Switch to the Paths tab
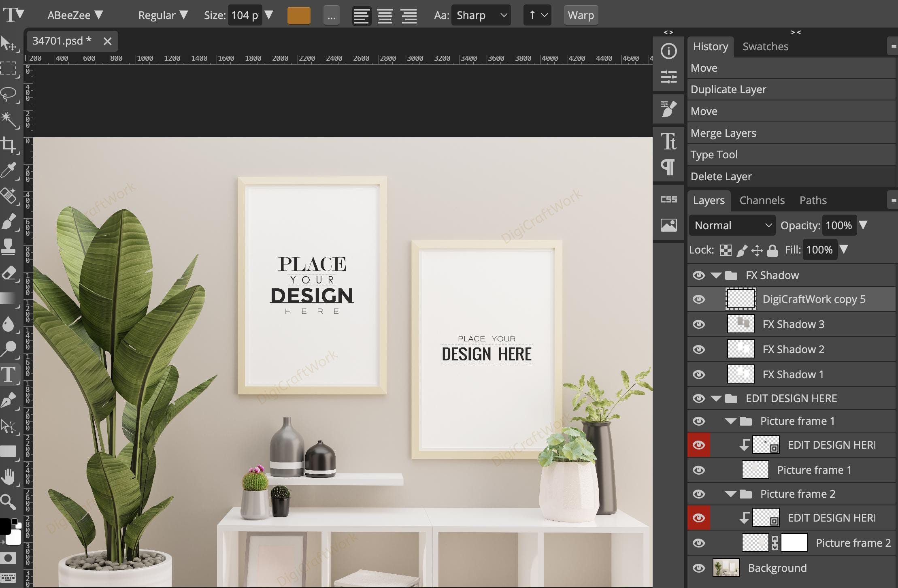The image size is (898, 588). 813,200
